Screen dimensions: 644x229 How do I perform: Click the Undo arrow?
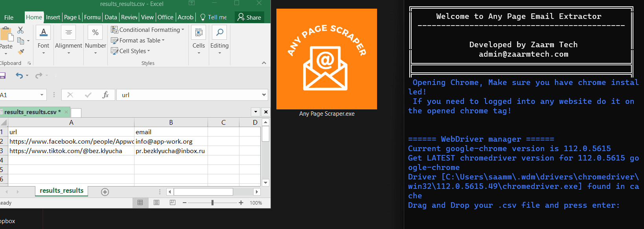(x=19, y=76)
